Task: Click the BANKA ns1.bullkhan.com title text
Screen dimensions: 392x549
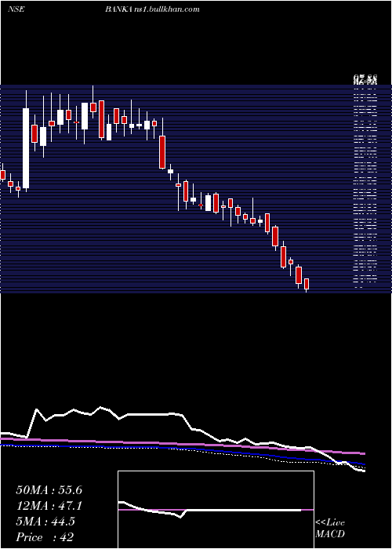Action: 153,9
